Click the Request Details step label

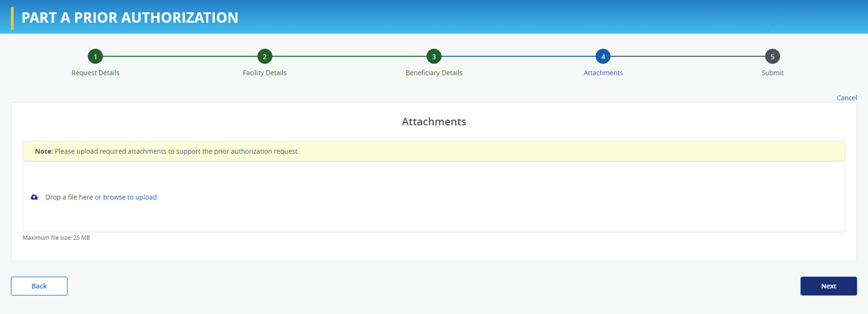[x=95, y=73]
